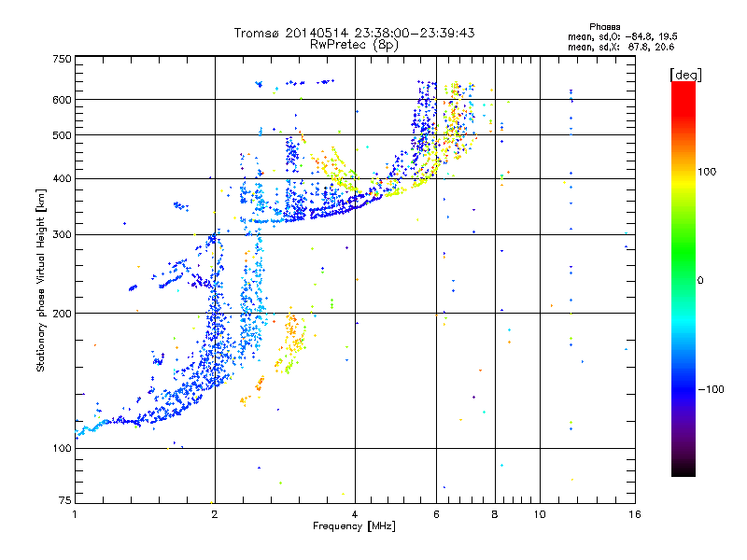Click the plot title 'Tromsø 20140514 23:38:00-23:39:43'

pyautogui.click(x=354, y=33)
